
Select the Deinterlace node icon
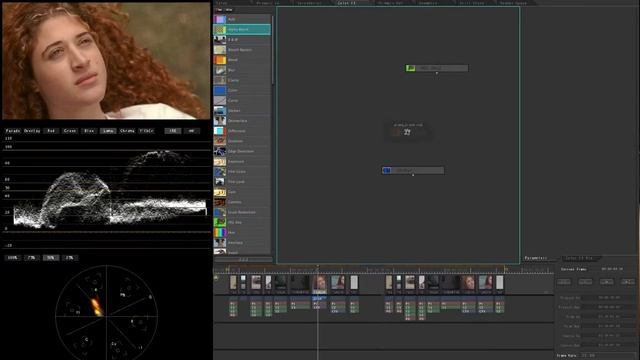pos(220,121)
